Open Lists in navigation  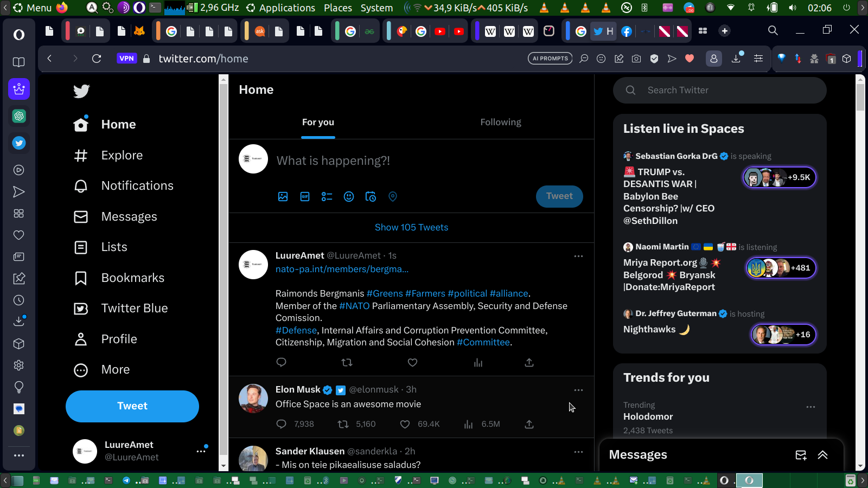(x=101, y=247)
